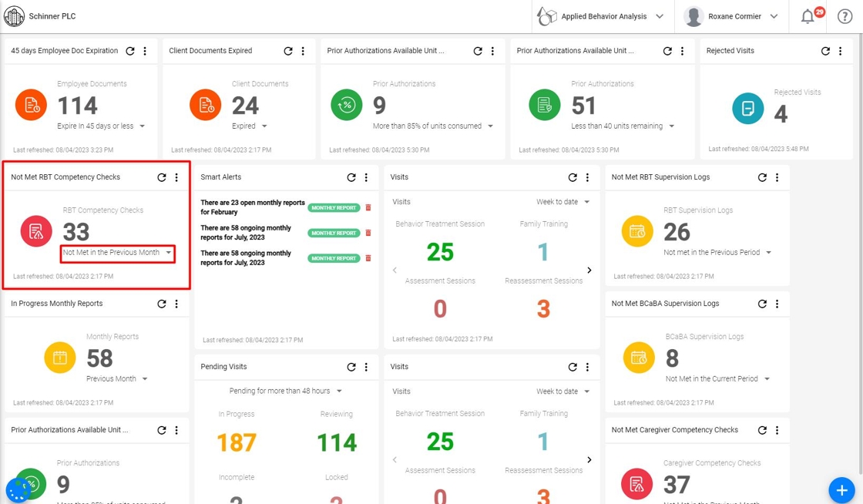Open the Roxane Cormier user menu
Screen dimensions: 863x504
click(731, 16)
